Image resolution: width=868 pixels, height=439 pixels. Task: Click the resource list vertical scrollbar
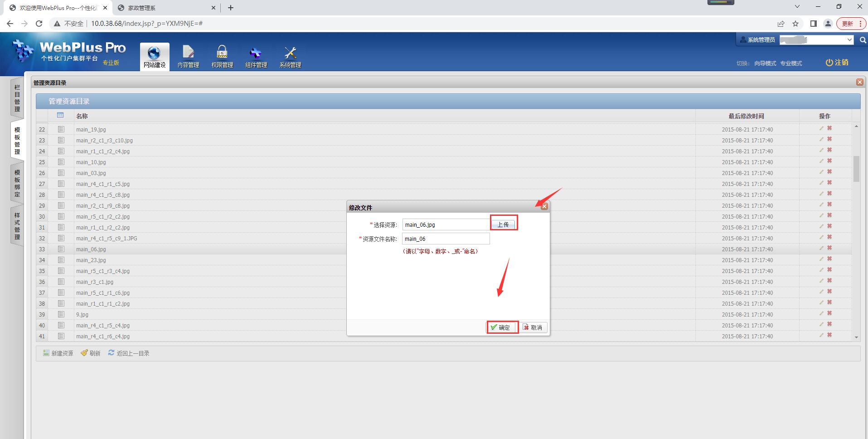[856, 169]
